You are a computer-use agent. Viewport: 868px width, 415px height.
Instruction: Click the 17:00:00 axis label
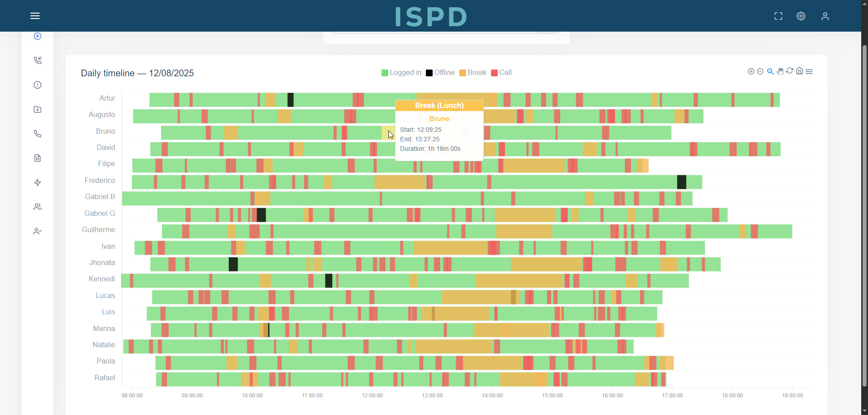672,396
